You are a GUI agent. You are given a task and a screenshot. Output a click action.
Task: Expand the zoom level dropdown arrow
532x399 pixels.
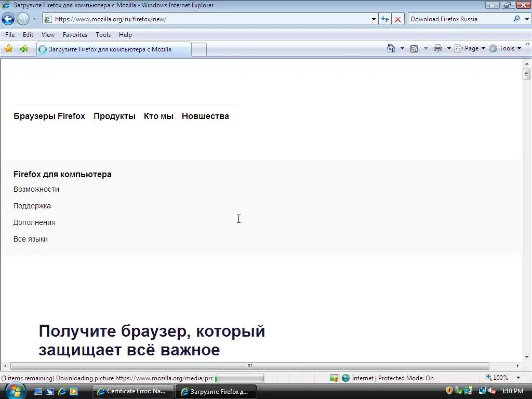click(518, 378)
